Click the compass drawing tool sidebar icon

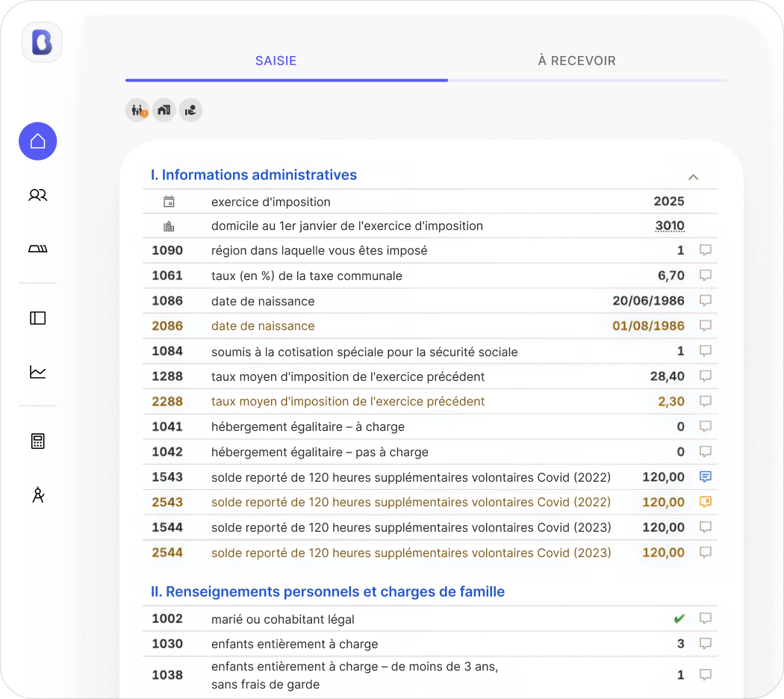38,494
